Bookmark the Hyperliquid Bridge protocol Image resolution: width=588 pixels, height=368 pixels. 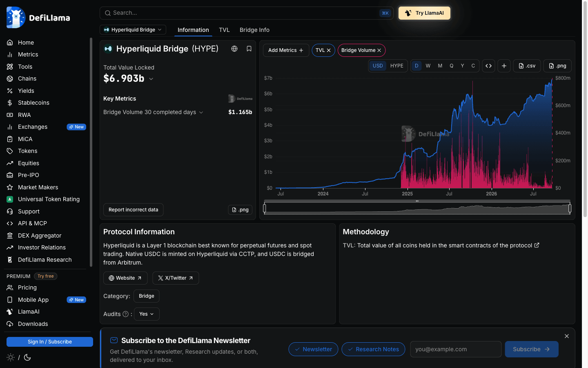[x=249, y=49]
